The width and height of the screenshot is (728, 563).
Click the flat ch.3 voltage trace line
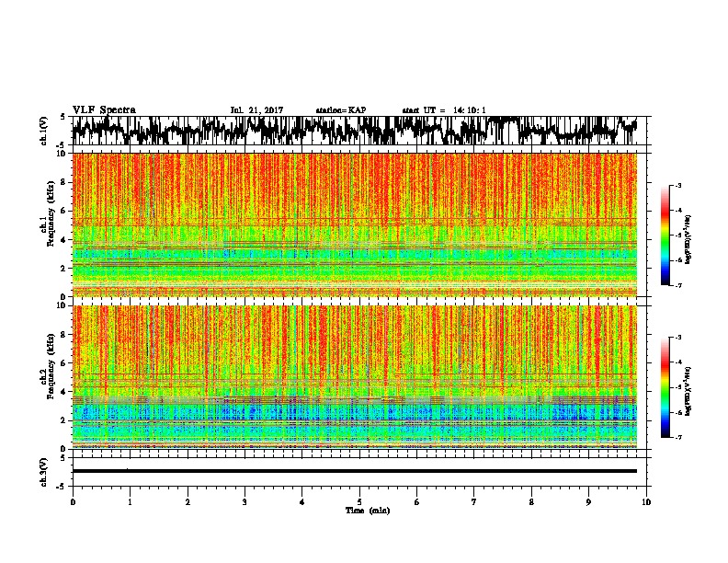354,471
